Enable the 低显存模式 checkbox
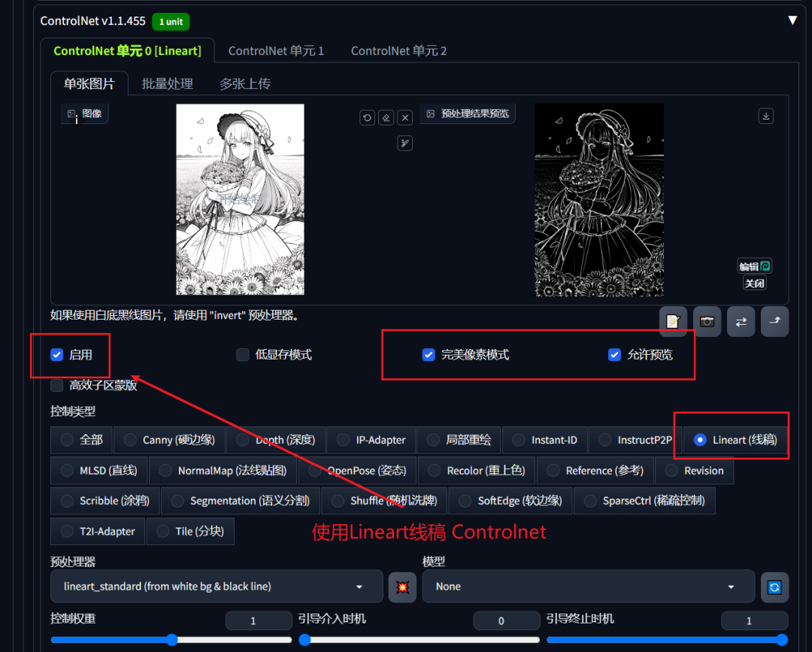Viewport: 812px width, 652px height. coord(242,355)
